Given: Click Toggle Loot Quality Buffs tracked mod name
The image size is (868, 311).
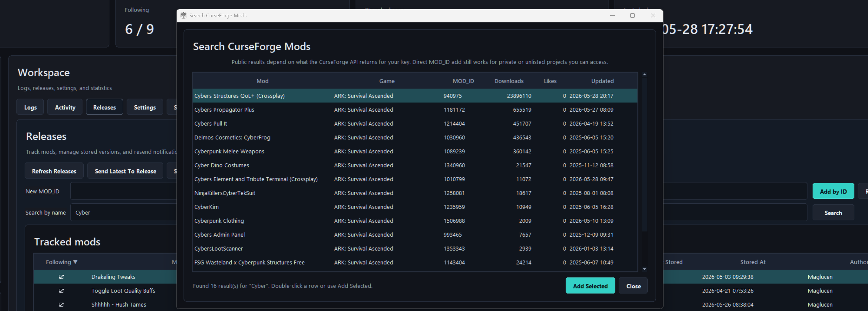Looking at the screenshot, I should tap(123, 290).
